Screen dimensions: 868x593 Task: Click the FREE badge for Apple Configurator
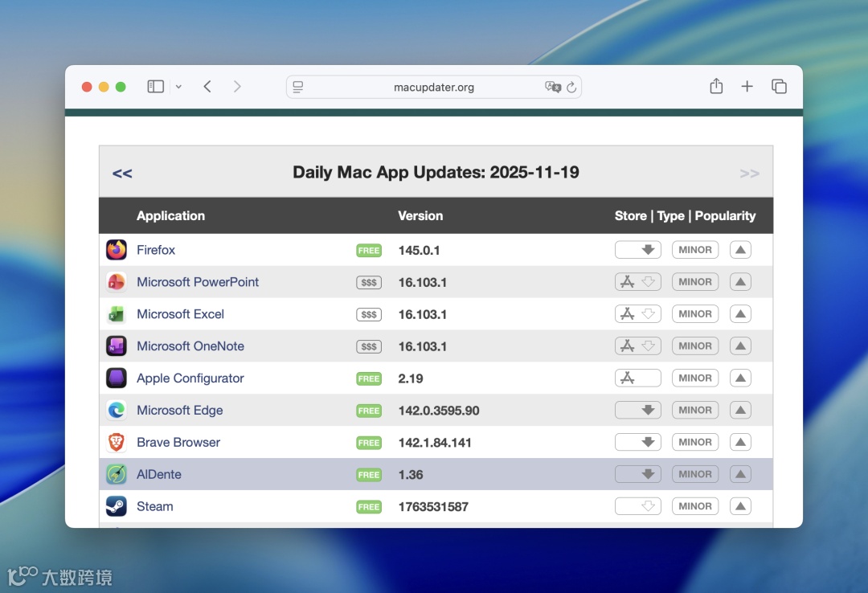coord(369,378)
